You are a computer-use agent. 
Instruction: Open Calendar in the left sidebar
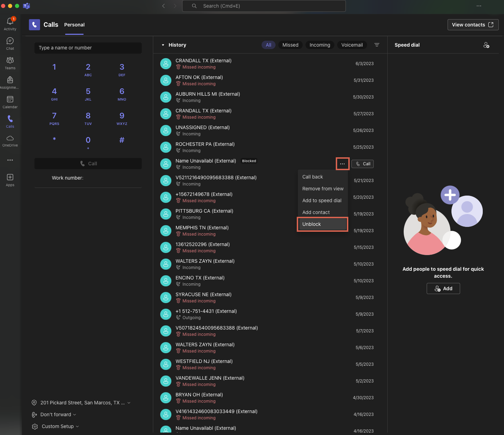tap(10, 102)
